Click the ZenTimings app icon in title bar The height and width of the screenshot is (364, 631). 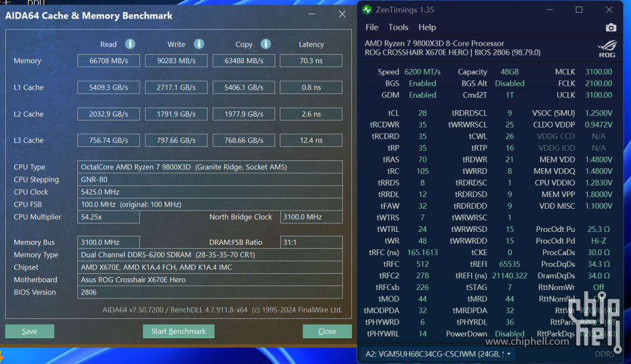tap(367, 10)
